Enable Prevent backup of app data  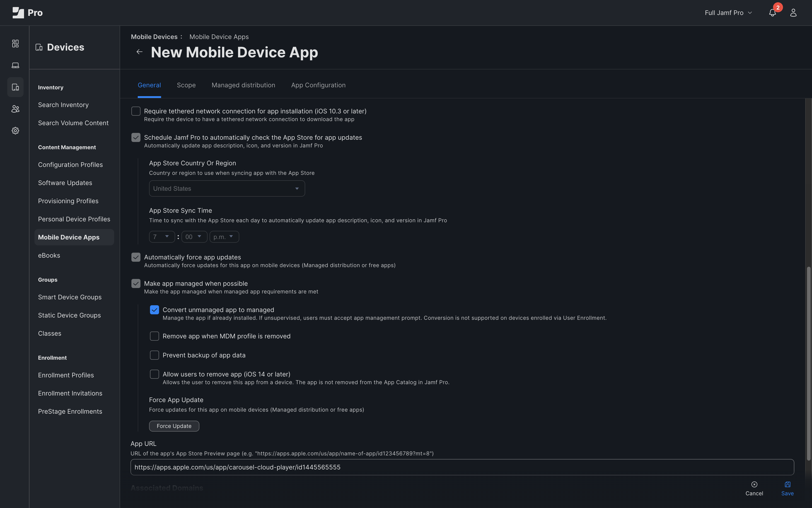click(154, 355)
